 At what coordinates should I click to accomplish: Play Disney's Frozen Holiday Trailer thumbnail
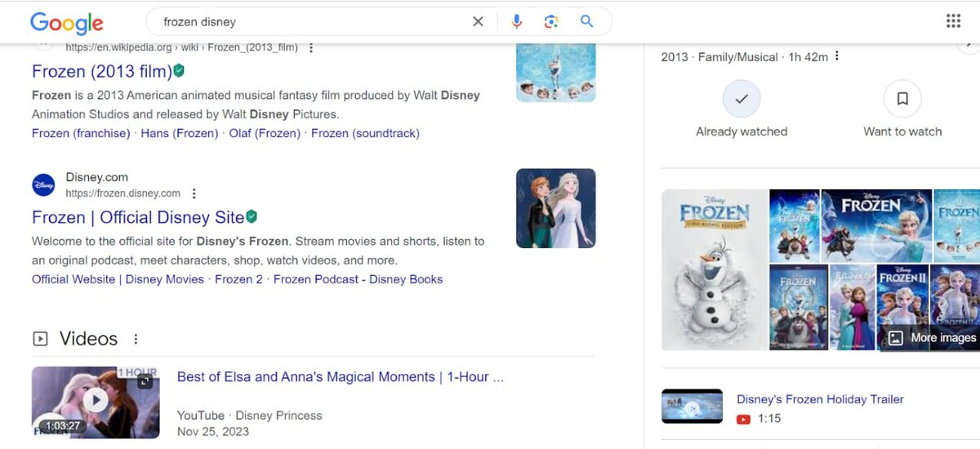tap(692, 406)
